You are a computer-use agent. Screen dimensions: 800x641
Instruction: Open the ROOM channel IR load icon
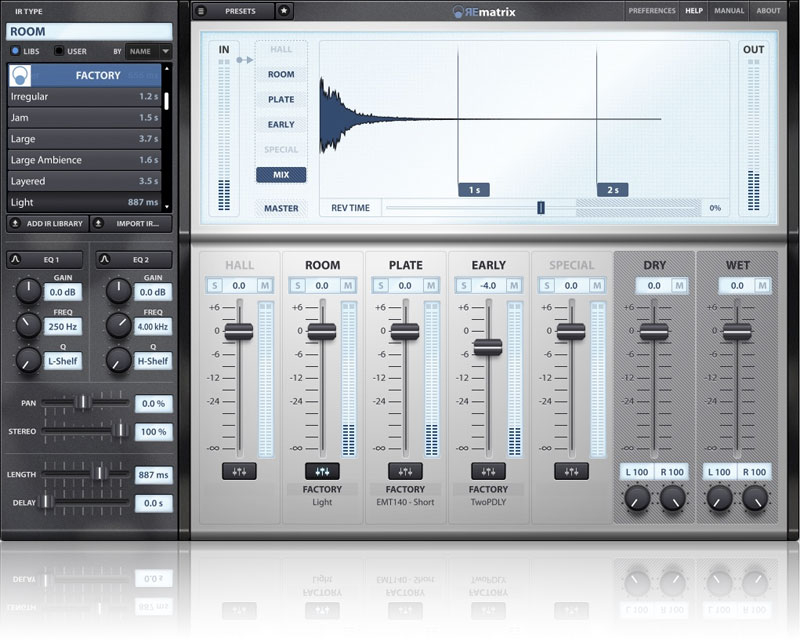322,472
